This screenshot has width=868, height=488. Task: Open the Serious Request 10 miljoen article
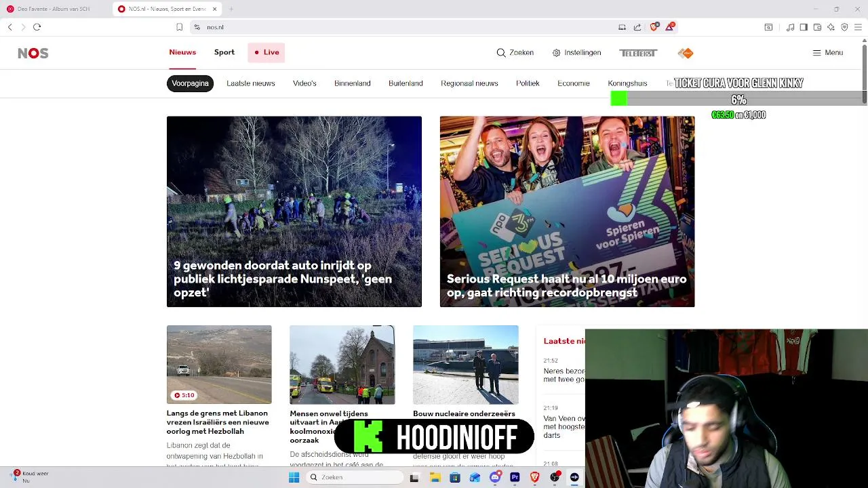point(567,211)
